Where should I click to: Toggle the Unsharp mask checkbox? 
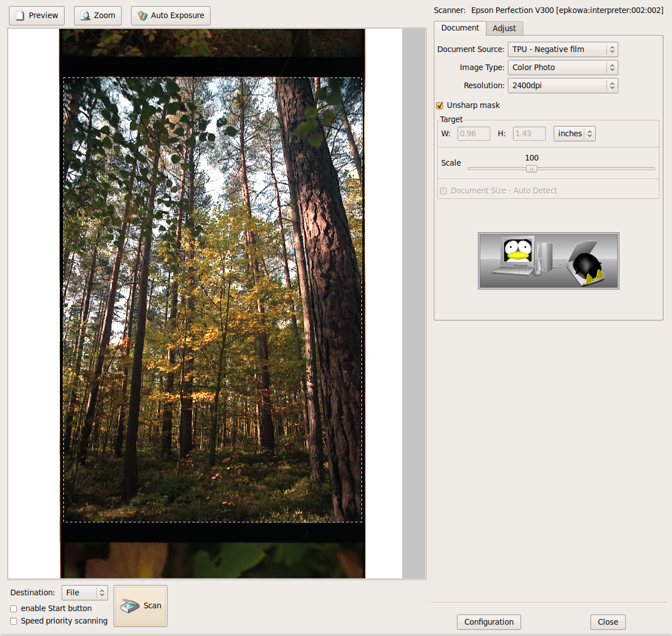440,105
